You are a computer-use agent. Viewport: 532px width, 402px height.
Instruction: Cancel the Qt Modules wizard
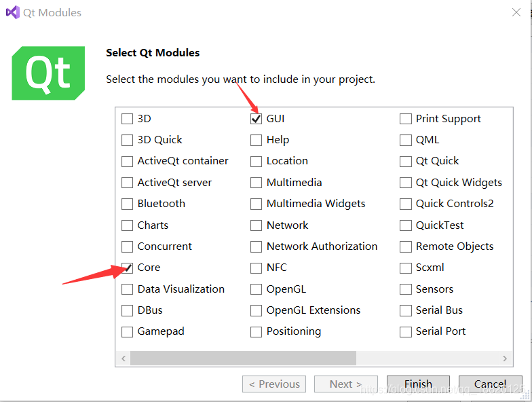point(490,384)
